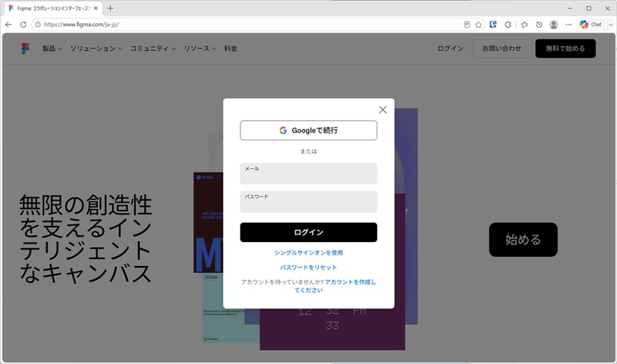The image size is (617, 364).
Task: Open the user profile icon
Action: point(554,25)
